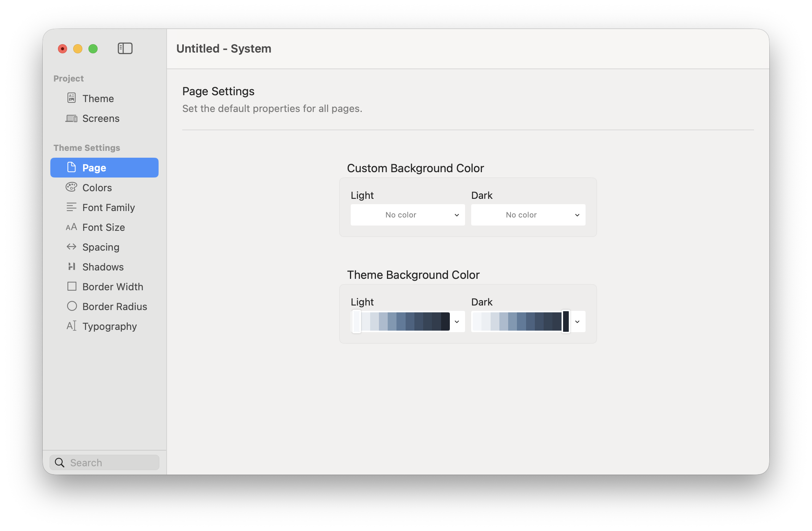The width and height of the screenshot is (812, 531).
Task: Open Dark custom background 'No color' dropdown
Action: [528, 215]
